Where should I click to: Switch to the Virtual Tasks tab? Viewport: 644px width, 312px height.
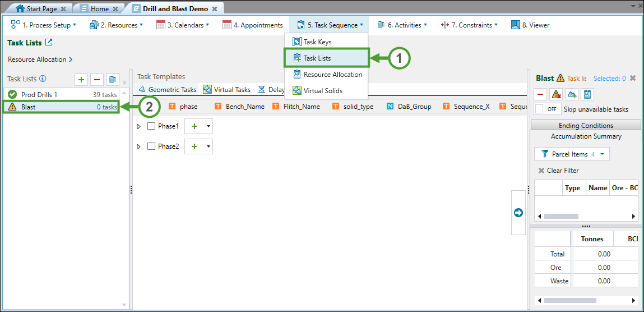[226, 89]
